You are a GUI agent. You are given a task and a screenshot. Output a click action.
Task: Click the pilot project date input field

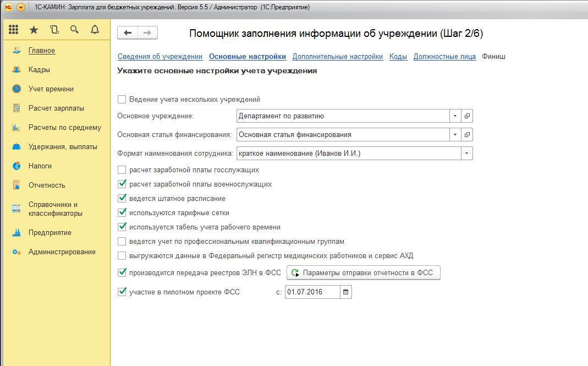point(311,292)
